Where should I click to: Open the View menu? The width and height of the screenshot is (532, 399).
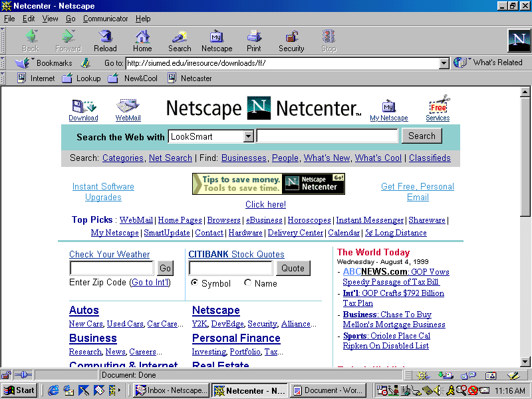(x=51, y=19)
